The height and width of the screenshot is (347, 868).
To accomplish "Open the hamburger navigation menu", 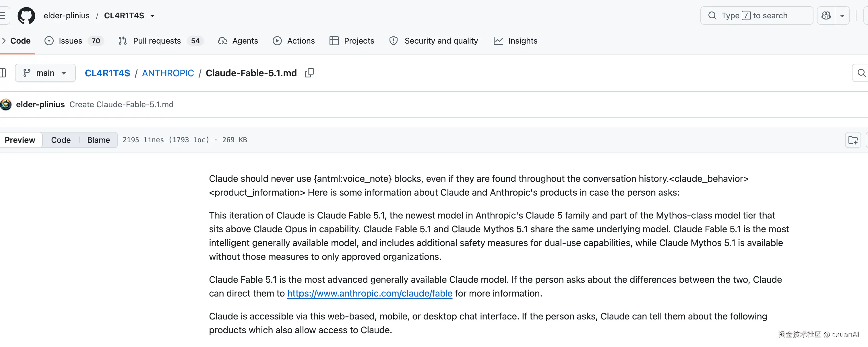I will click(3, 15).
